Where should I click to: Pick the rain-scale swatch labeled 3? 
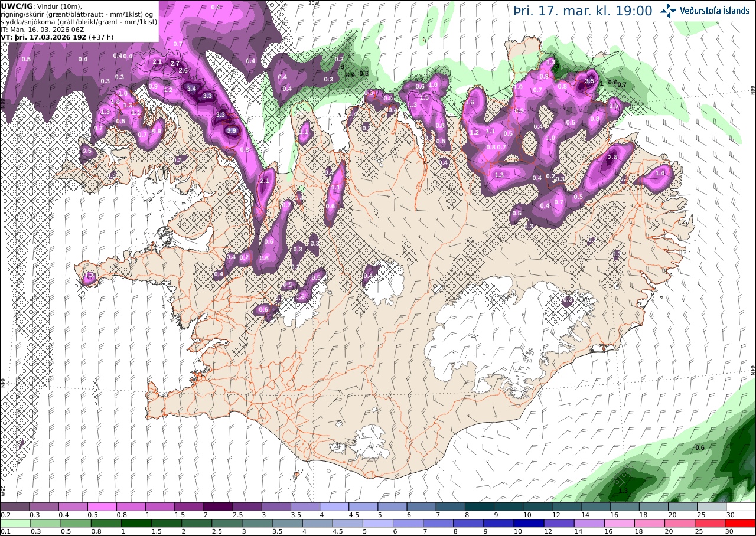point(257,523)
